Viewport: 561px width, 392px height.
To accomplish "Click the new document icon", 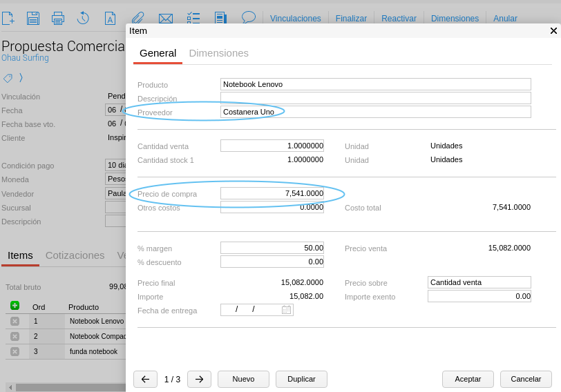I will (x=8, y=19).
